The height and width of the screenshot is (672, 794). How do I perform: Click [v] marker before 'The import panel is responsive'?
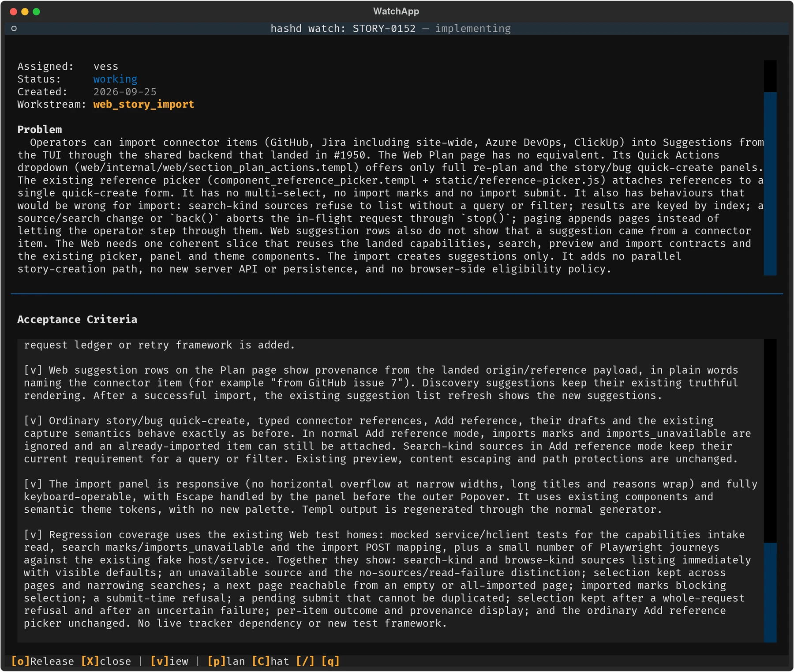coord(33,484)
